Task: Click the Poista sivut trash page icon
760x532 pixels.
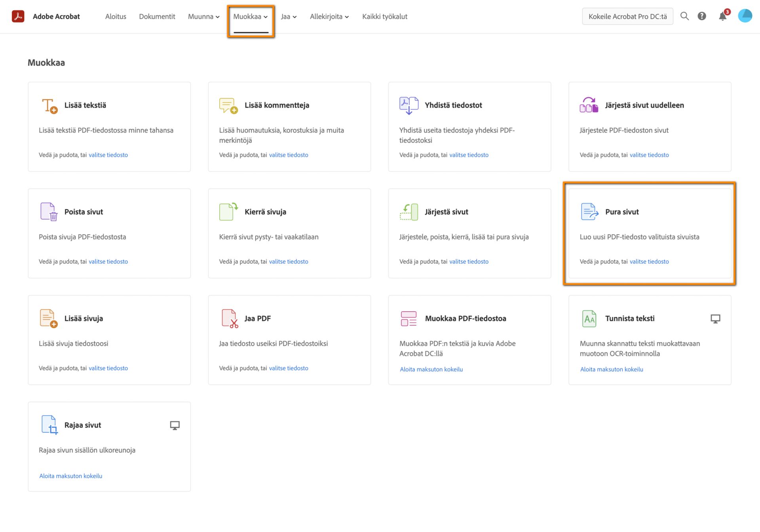Action: (x=49, y=212)
